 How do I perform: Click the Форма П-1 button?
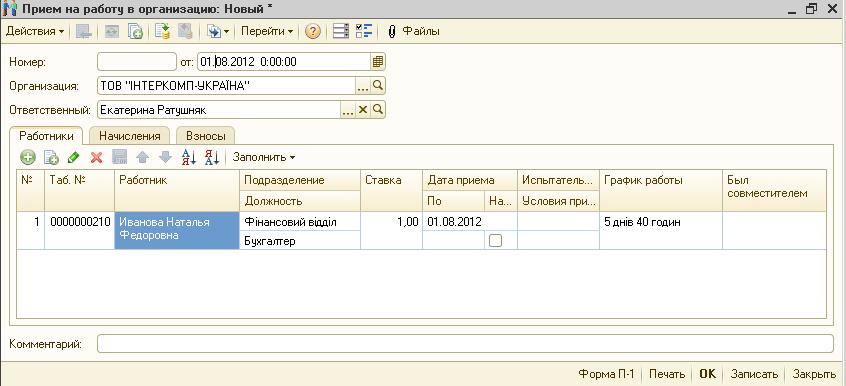pos(606,374)
